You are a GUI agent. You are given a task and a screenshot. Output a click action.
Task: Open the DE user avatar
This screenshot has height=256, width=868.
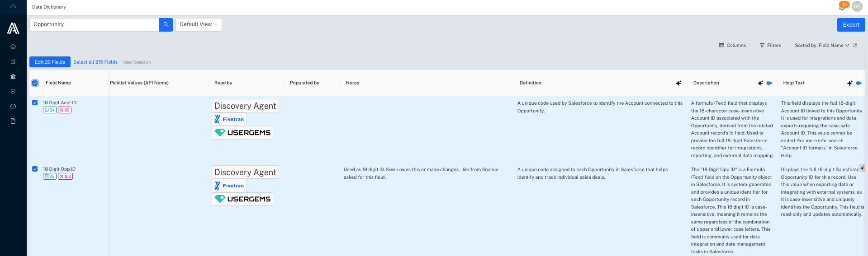pyautogui.click(x=857, y=6)
